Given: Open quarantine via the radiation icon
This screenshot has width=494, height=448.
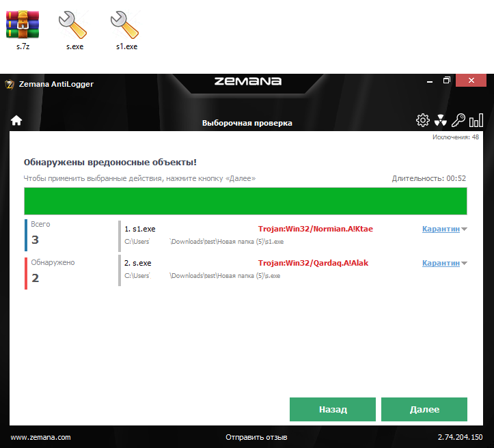Looking at the screenshot, I should pos(441,120).
